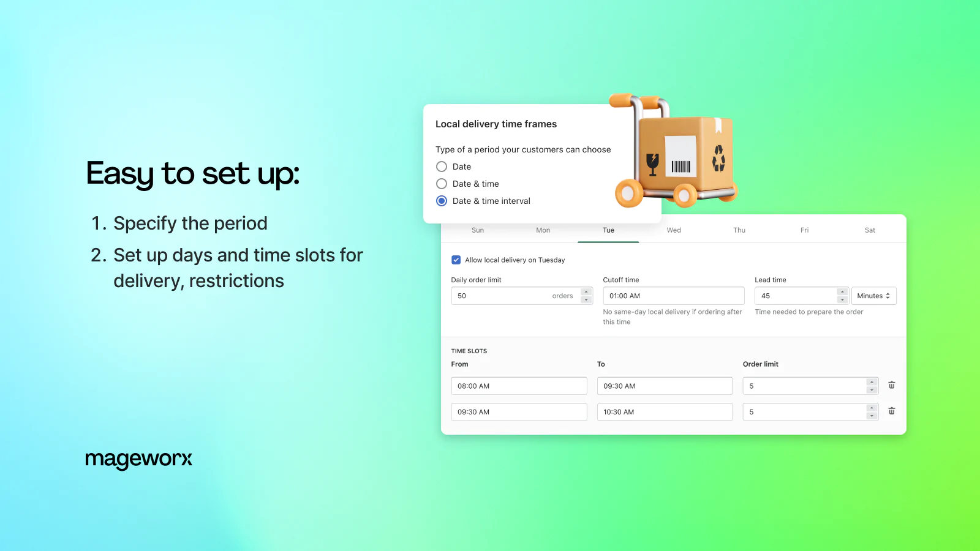The image size is (980, 551).
Task: Open the Minutes lead time unit dropdown
Action: [874, 296]
